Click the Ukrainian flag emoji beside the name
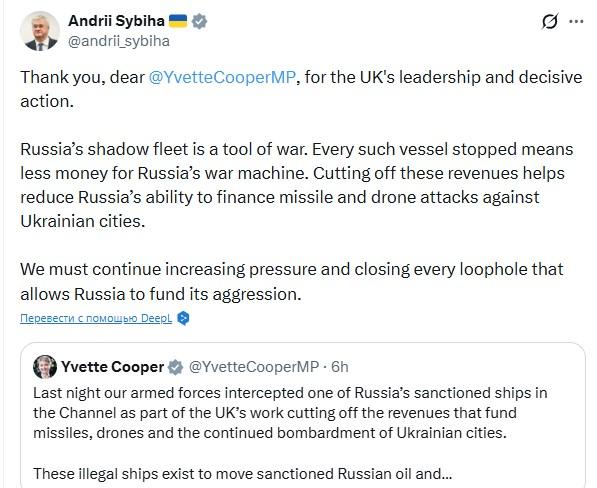Image resolution: width=597 pixels, height=488 pixels. (177, 21)
